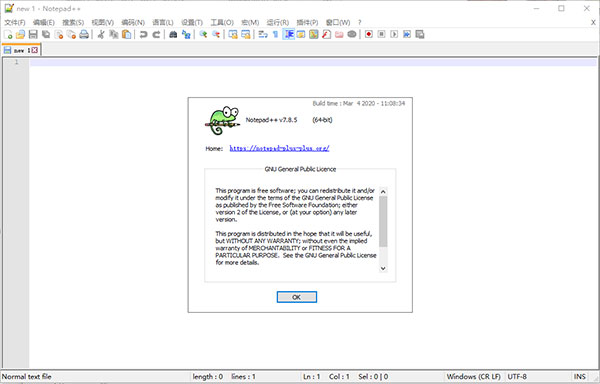The image size is (600, 384).
Task: Click the Stop recording macro icon
Action: coord(382,35)
